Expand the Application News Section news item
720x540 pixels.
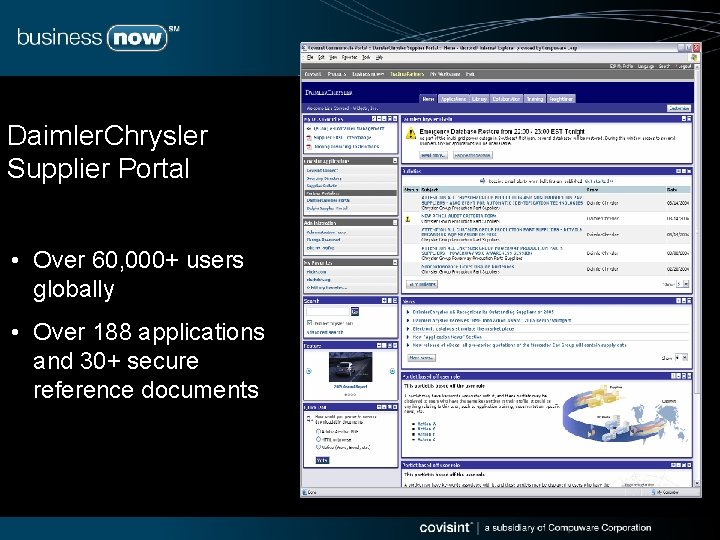pos(408,337)
